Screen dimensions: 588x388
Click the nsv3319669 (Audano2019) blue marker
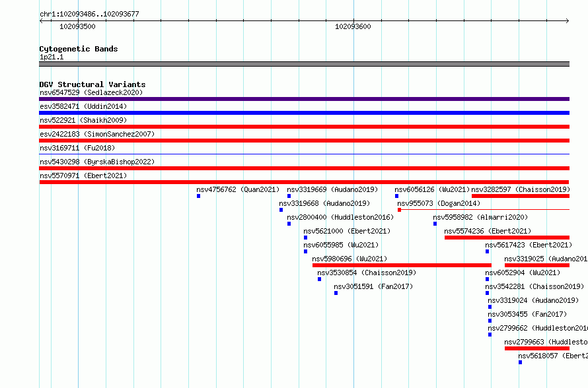point(289,196)
